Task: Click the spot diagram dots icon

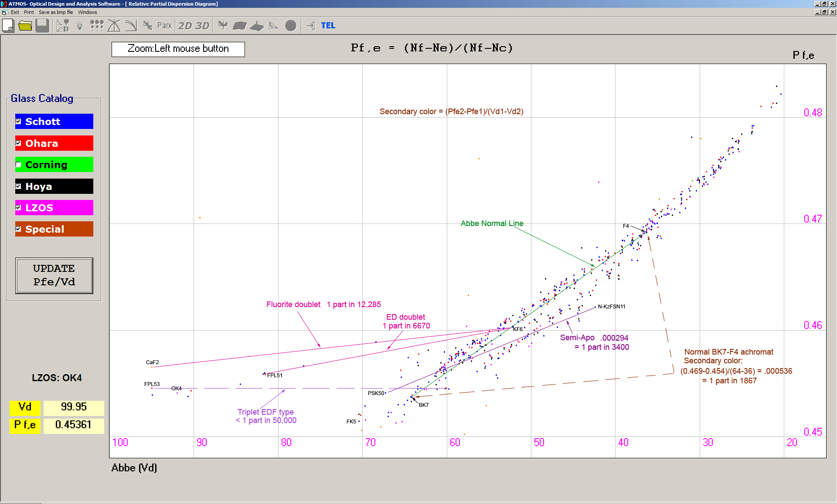Action: coord(96,26)
